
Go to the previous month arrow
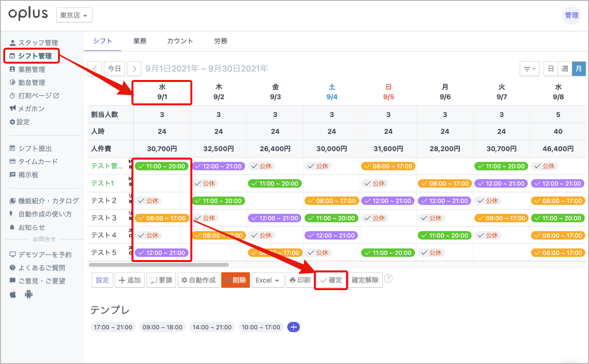point(95,68)
